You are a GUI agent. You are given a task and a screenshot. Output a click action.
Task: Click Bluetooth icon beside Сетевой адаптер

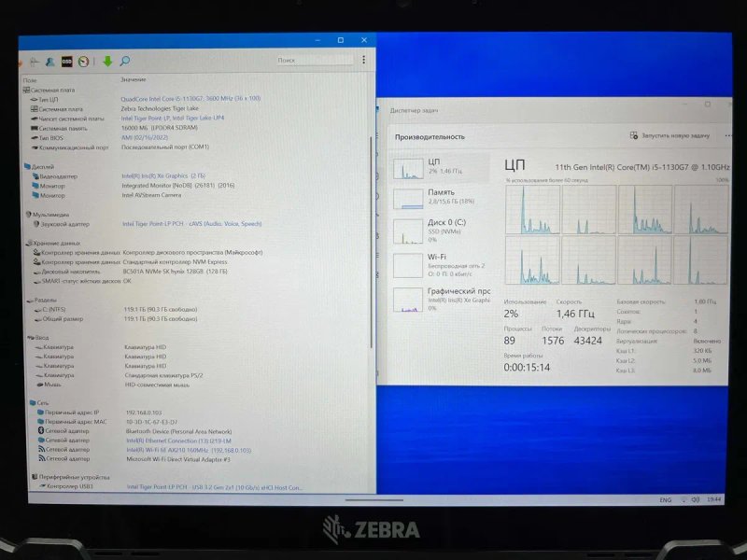pyautogui.click(x=41, y=430)
